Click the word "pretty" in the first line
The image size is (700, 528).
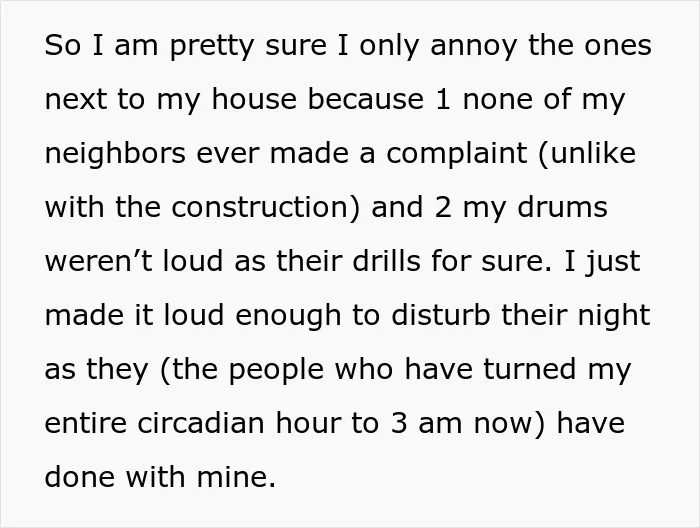[x=212, y=46]
